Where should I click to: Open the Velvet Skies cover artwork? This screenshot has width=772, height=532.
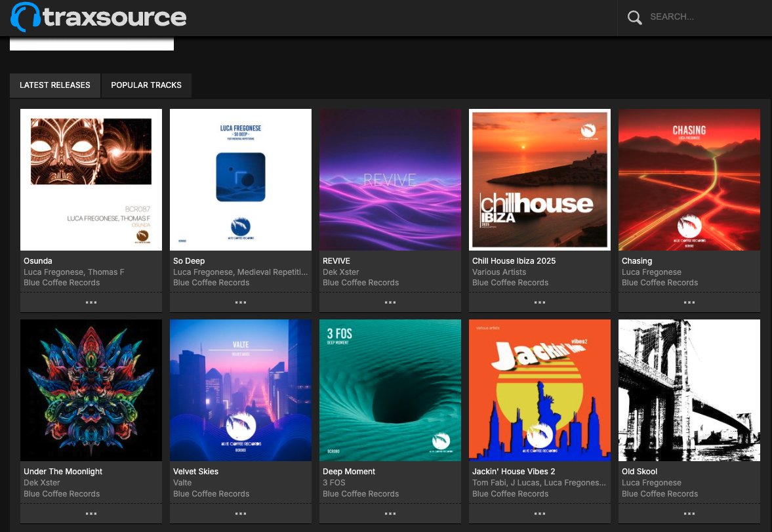241,390
